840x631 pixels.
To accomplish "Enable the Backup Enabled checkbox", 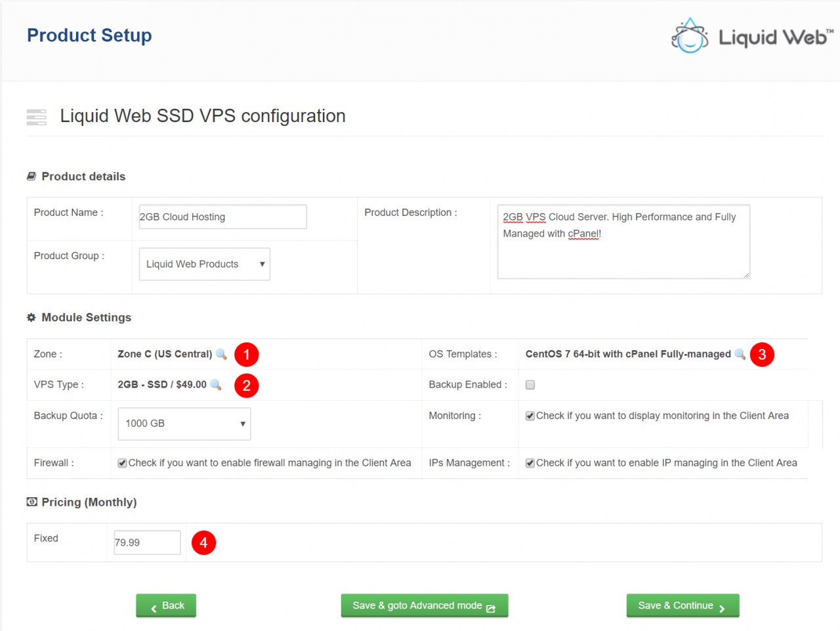I will [x=530, y=385].
